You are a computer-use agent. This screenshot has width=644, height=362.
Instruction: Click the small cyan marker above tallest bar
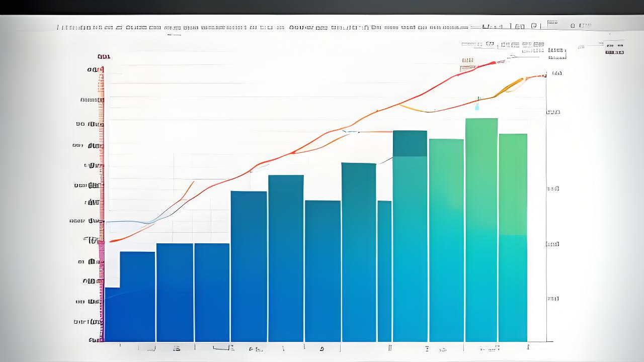477,106
